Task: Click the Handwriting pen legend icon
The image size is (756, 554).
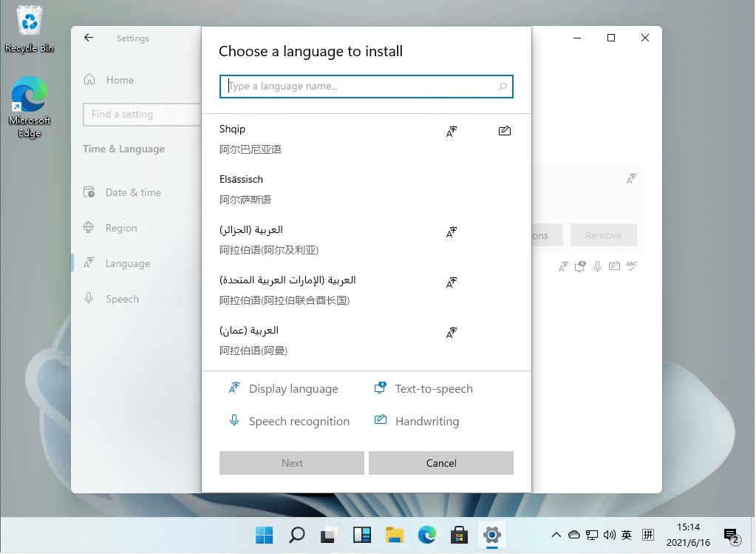Action: (381, 420)
